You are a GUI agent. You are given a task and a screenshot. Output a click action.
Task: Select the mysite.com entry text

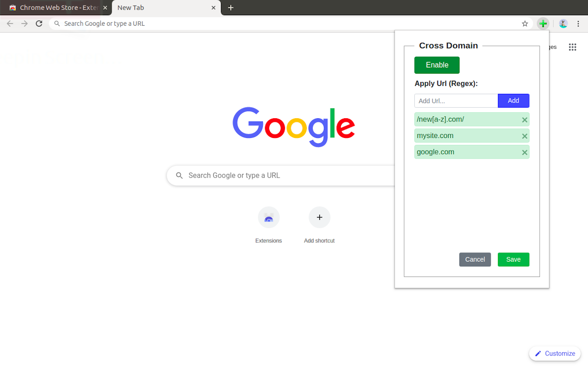435,136
